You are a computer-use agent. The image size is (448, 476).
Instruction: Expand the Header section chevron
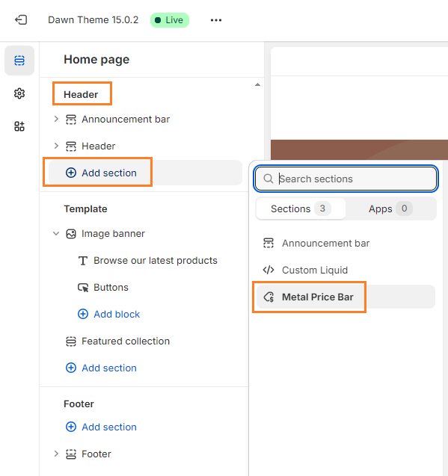[x=56, y=146]
